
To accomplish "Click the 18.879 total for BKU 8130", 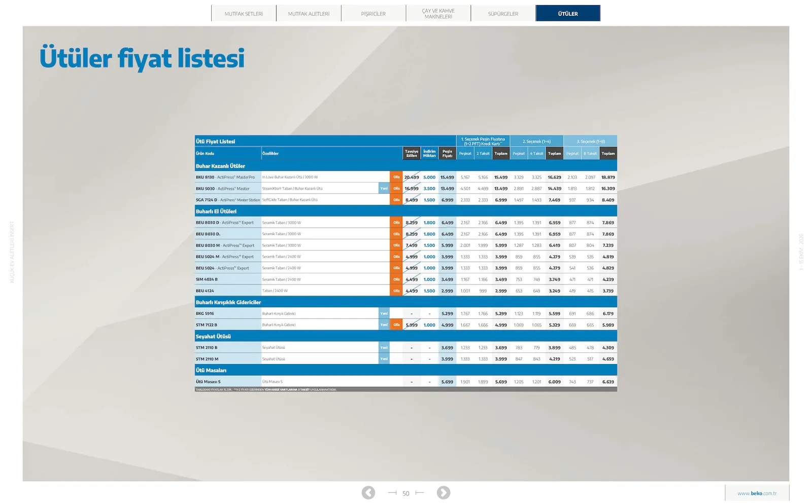I will [608, 177].
